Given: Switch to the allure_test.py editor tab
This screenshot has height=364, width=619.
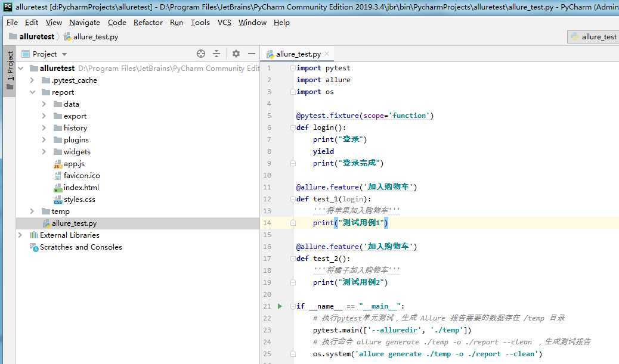Looking at the screenshot, I should [x=298, y=54].
